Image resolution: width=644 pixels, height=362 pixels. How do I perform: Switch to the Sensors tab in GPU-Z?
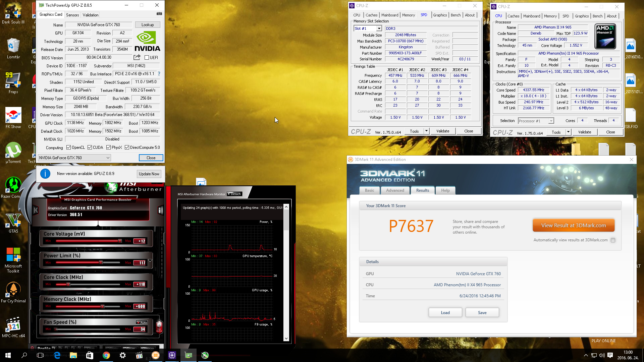[x=72, y=15]
